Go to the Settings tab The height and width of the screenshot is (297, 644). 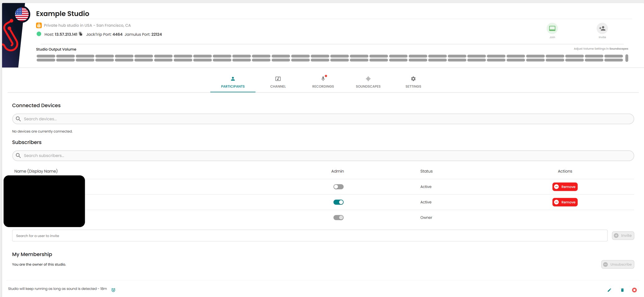click(x=413, y=82)
